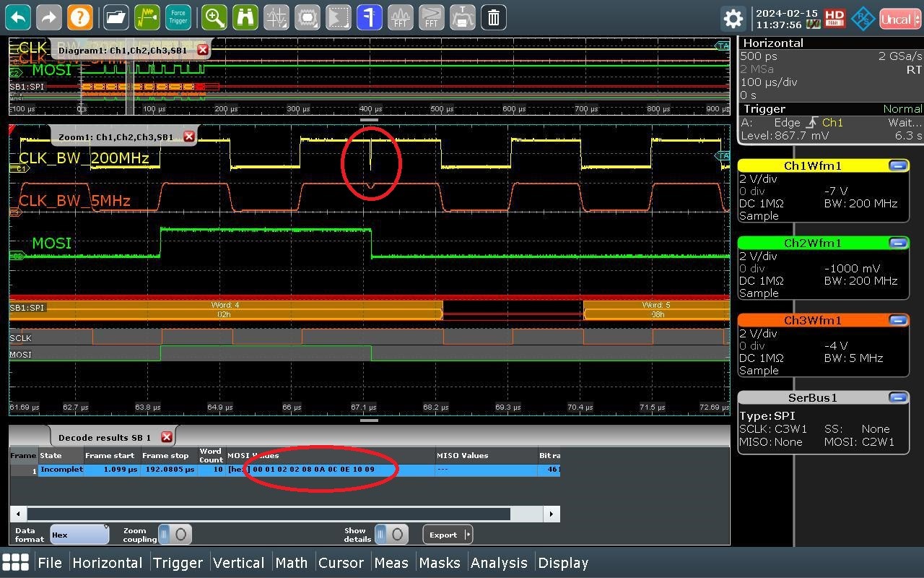Click the Autoset waveform icon
This screenshot has width=924, height=578.
[x=147, y=17]
